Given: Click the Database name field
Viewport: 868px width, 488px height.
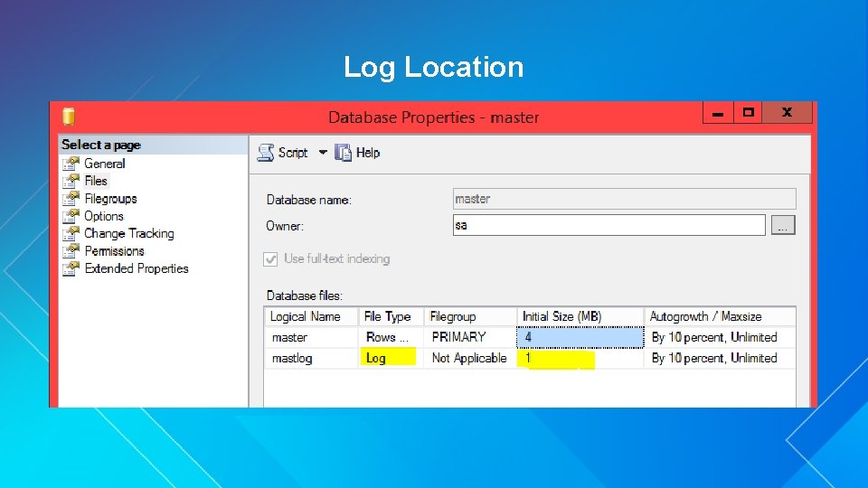Looking at the screenshot, I should point(625,199).
